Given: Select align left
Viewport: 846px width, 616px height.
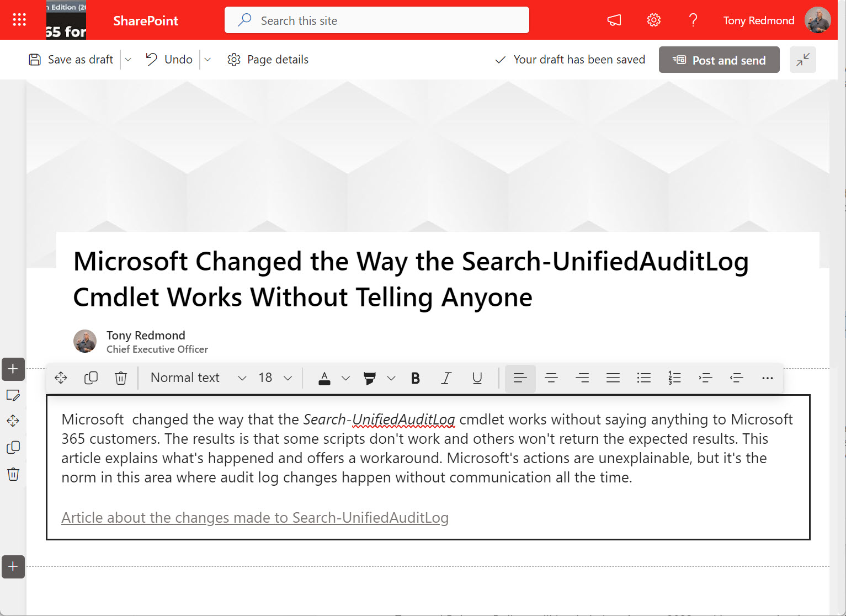Looking at the screenshot, I should pos(520,378).
